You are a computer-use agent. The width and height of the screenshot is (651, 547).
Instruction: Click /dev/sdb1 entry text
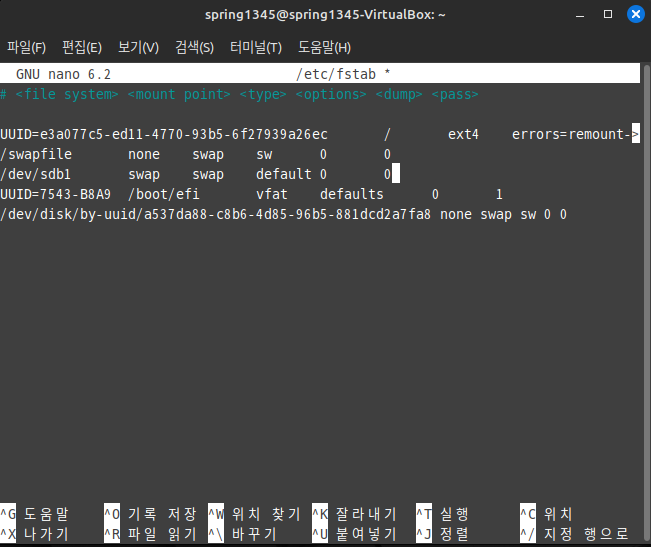click(36, 174)
